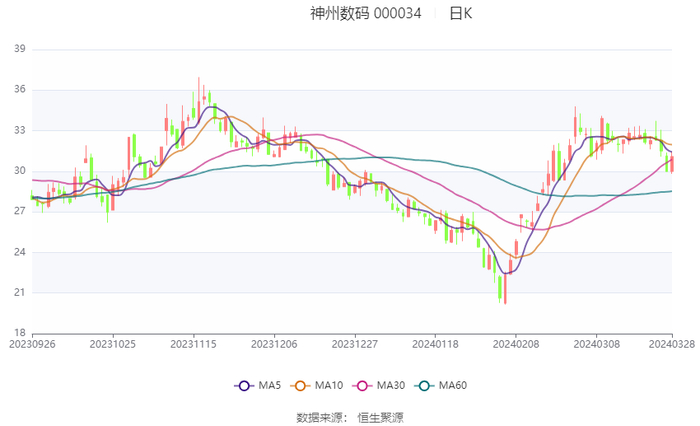This screenshot has width=700, height=426.
Task: Click the 20240308 date axis label
Action: point(596,344)
